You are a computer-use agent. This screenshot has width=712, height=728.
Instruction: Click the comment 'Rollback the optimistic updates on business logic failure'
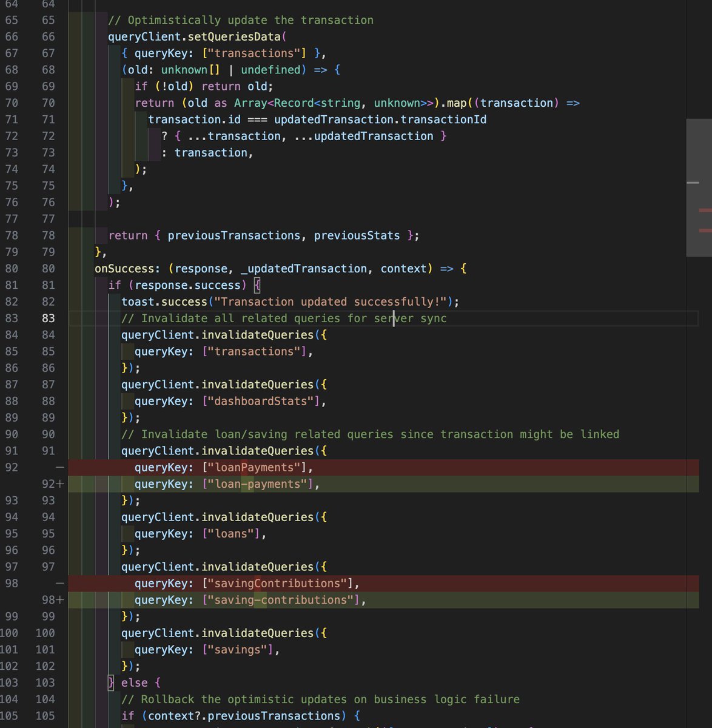[x=321, y=699]
